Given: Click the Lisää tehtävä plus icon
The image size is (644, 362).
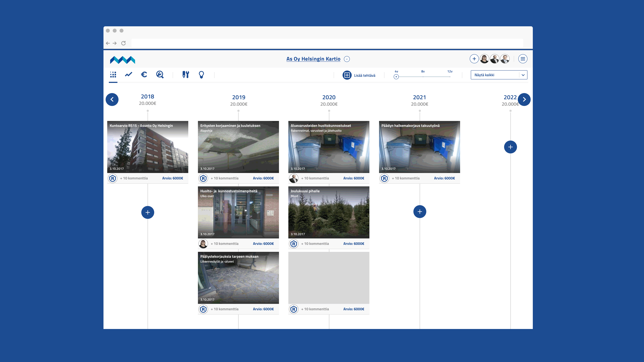Looking at the screenshot, I should click(x=347, y=75).
